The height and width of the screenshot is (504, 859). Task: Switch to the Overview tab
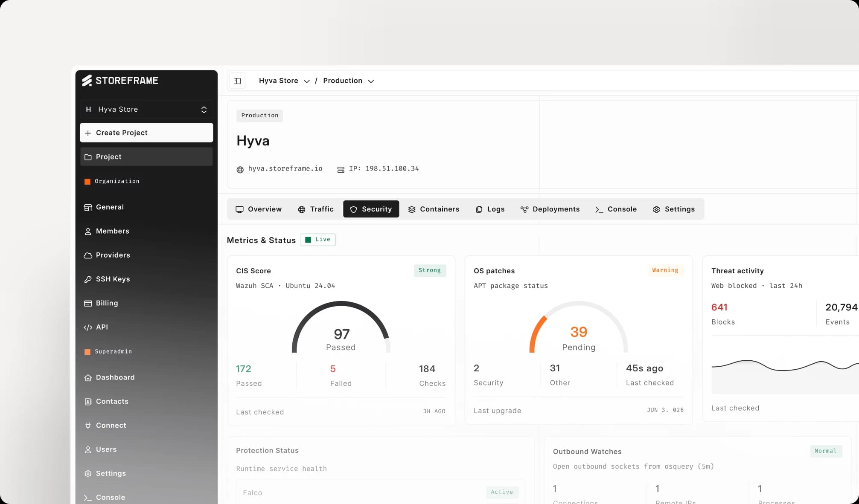click(x=259, y=209)
